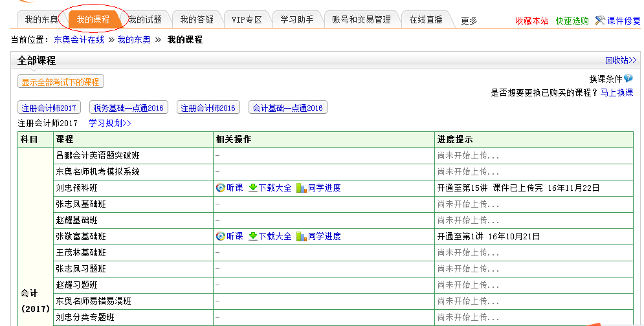The image size is (644, 326).
Task: Click the 下载大全 download icon for 刘忠预科班
Action: pyautogui.click(x=253, y=188)
